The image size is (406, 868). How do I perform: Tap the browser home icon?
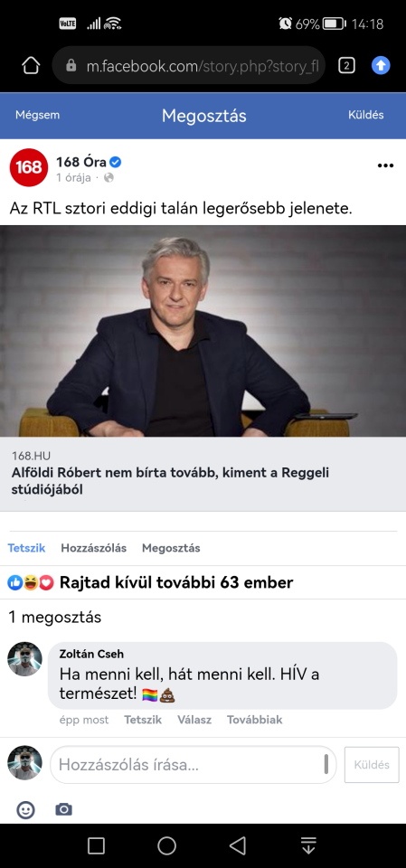tap(31, 66)
